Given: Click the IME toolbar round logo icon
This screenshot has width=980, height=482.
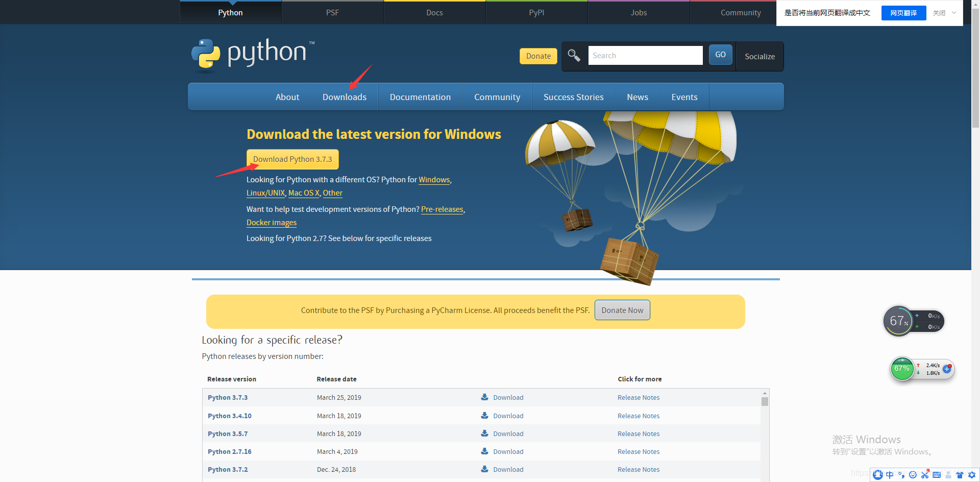Looking at the screenshot, I should click(878, 475).
